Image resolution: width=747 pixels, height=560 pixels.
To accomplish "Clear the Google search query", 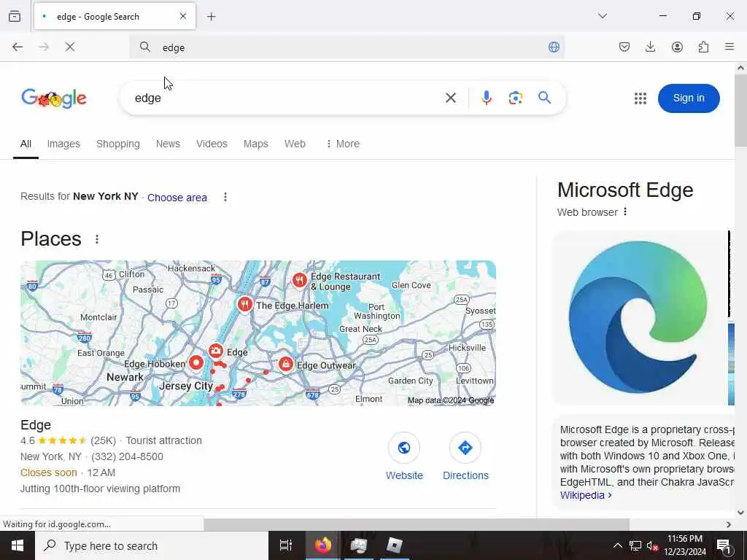I will [x=451, y=98].
